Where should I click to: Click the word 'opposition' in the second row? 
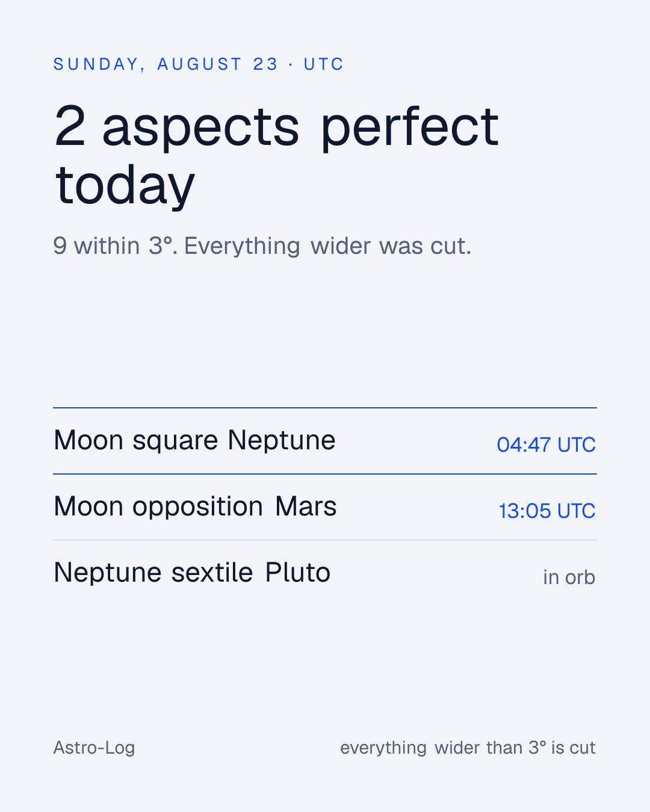point(197,507)
